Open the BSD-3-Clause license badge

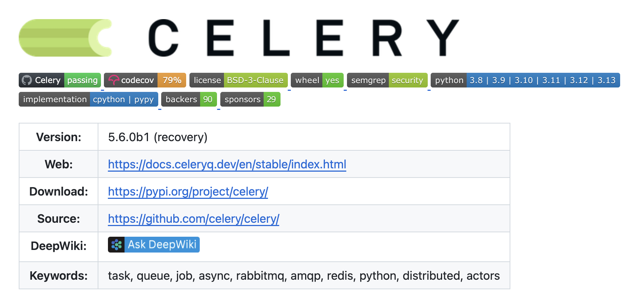(238, 80)
